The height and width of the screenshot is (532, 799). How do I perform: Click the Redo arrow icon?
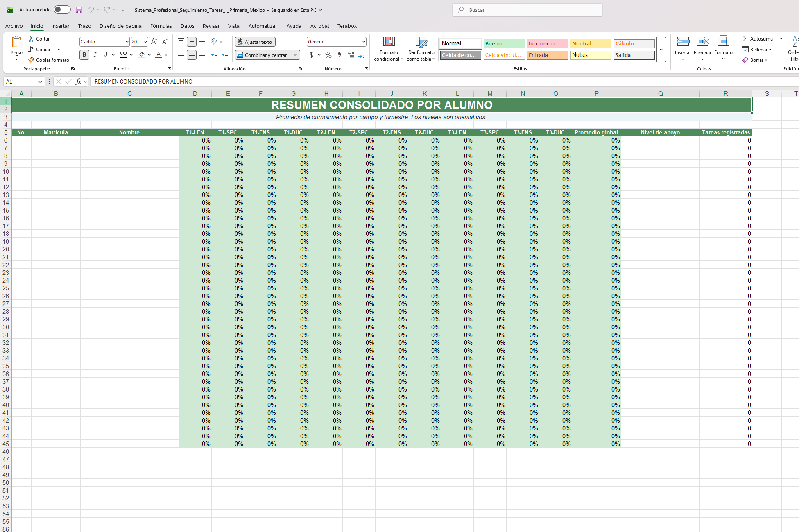point(106,9)
